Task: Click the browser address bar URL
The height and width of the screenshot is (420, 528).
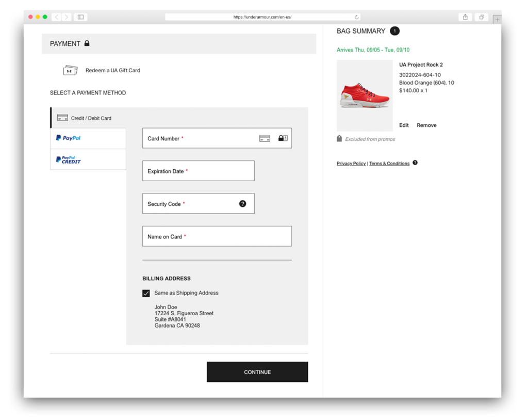Action: click(262, 17)
